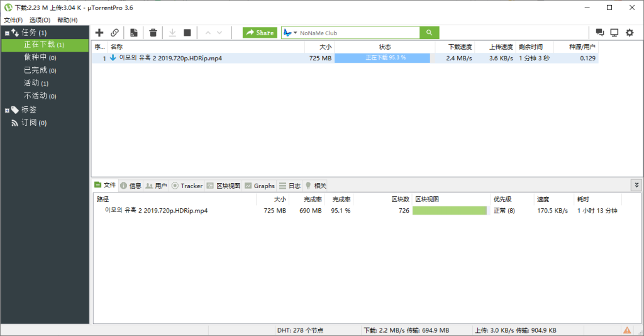644x336 pixels.
Task: Sort by 状态 column header
Action: (385, 47)
